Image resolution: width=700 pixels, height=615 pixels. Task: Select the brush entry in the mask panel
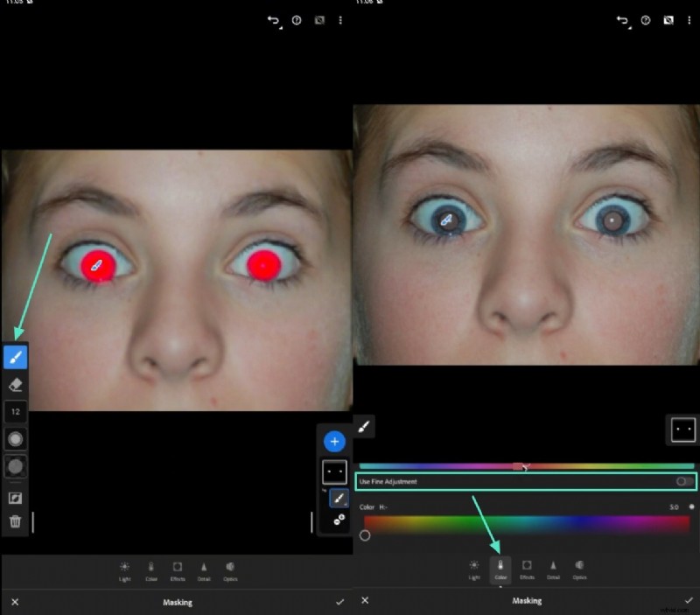[334, 499]
